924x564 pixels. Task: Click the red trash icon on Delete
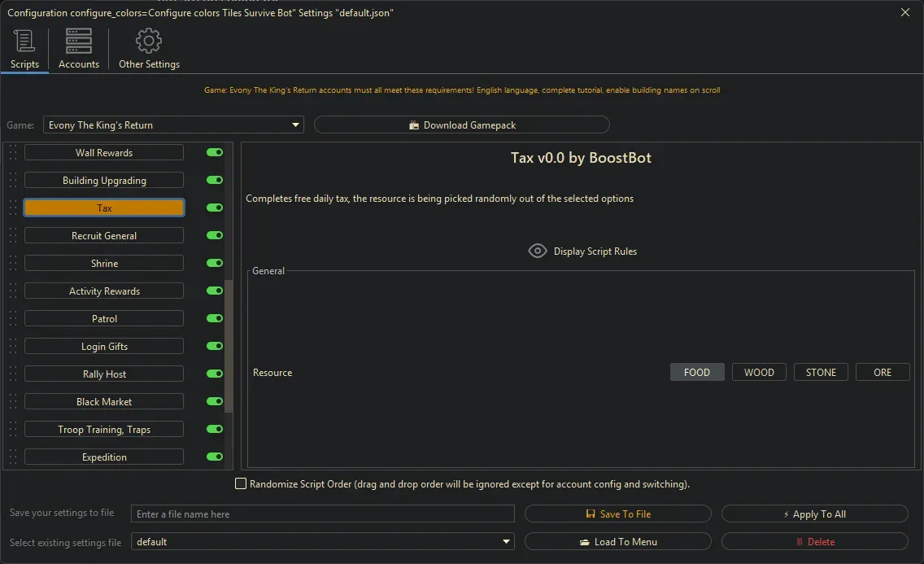(x=800, y=541)
